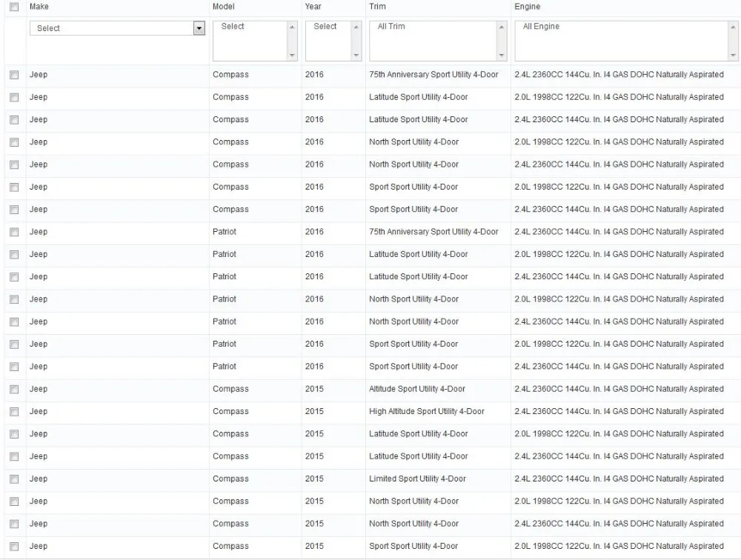This screenshot has width=741, height=560.
Task: Click the Make column header
Action: coord(39,7)
